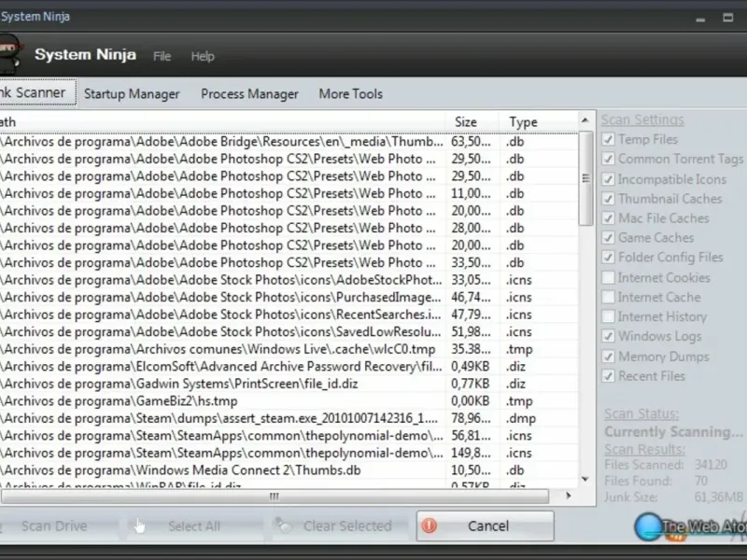The width and height of the screenshot is (747, 560).
Task: Toggle Game Caches checkbox
Action: (x=608, y=238)
